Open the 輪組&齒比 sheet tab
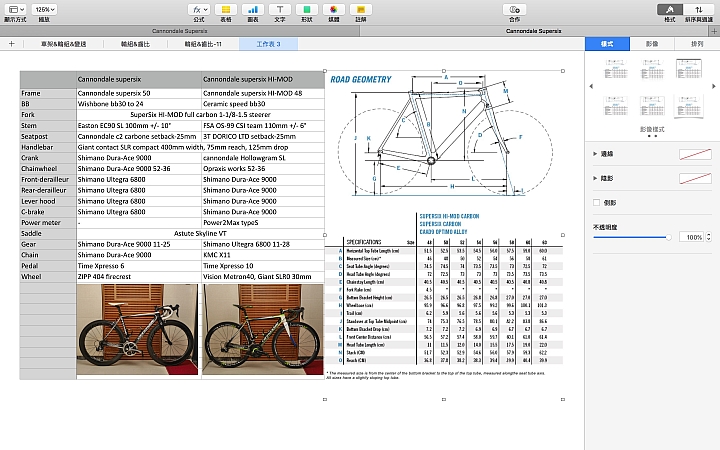The height and width of the screenshot is (450, 720). (135, 44)
